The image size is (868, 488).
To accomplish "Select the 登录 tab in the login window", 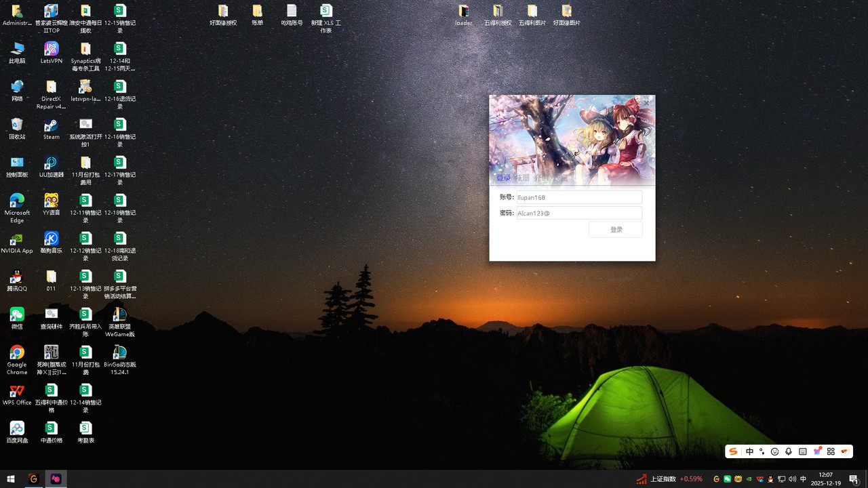I will (503, 178).
